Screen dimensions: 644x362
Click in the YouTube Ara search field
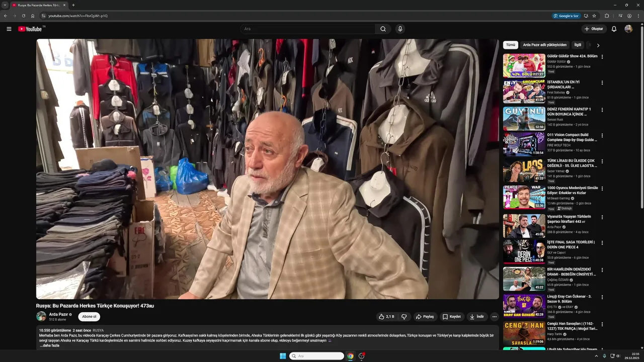tap(307, 29)
